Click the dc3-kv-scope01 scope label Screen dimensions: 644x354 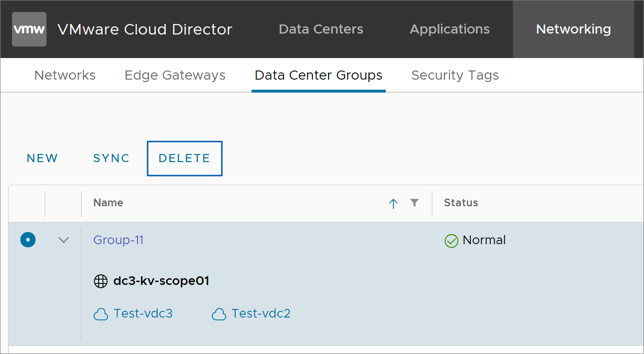[161, 281]
